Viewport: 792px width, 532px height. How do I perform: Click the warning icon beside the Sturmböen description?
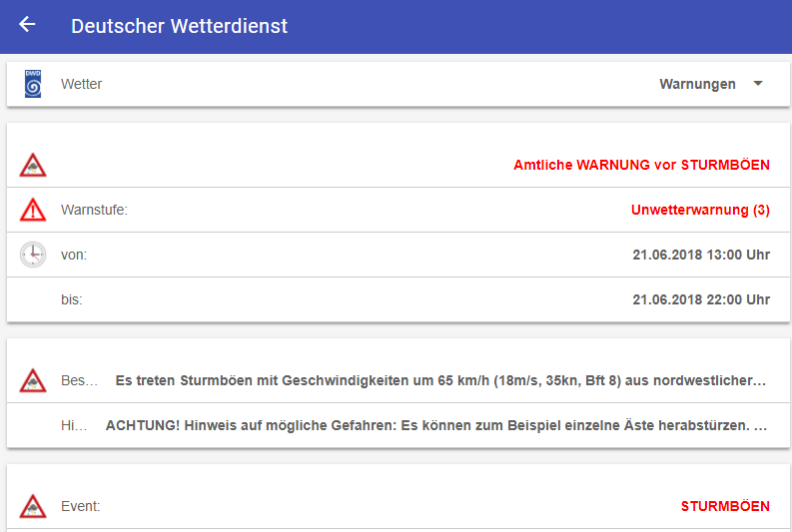[33, 380]
